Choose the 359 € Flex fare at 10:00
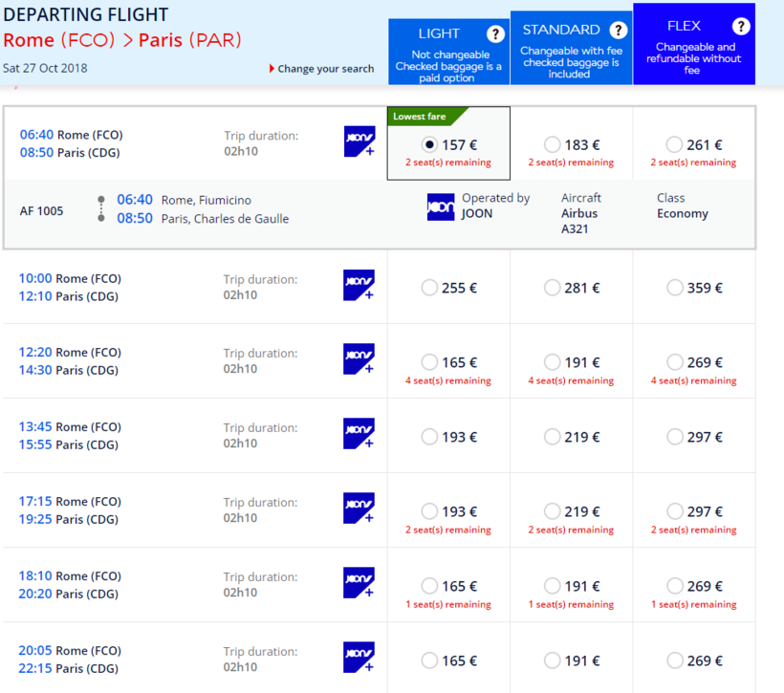The height and width of the screenshot is (693, 784). point(675,288)
